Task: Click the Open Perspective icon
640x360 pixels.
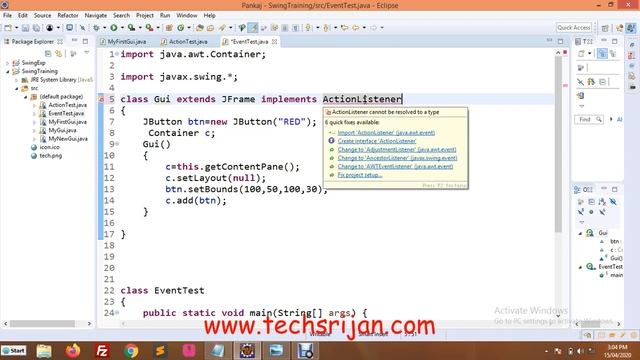Action: (605, 28)
